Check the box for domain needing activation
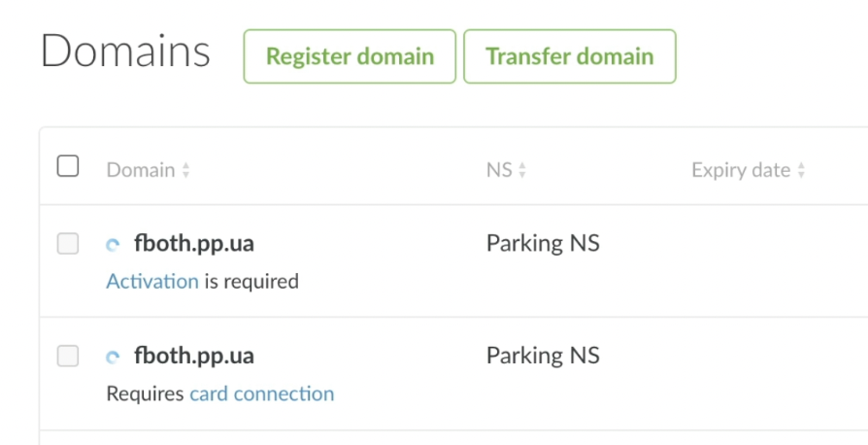The height and width of the screenshot is (445, 868). click(68, 244)
